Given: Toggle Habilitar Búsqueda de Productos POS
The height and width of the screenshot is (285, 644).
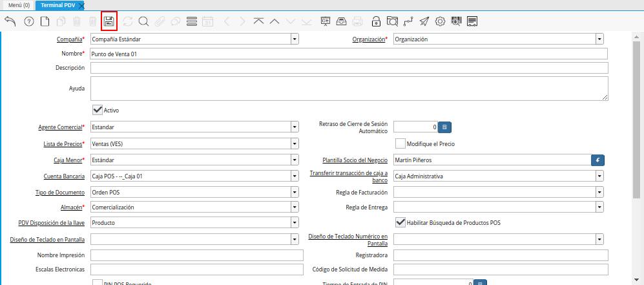Looking at the screenshot, I should (400, 222).
